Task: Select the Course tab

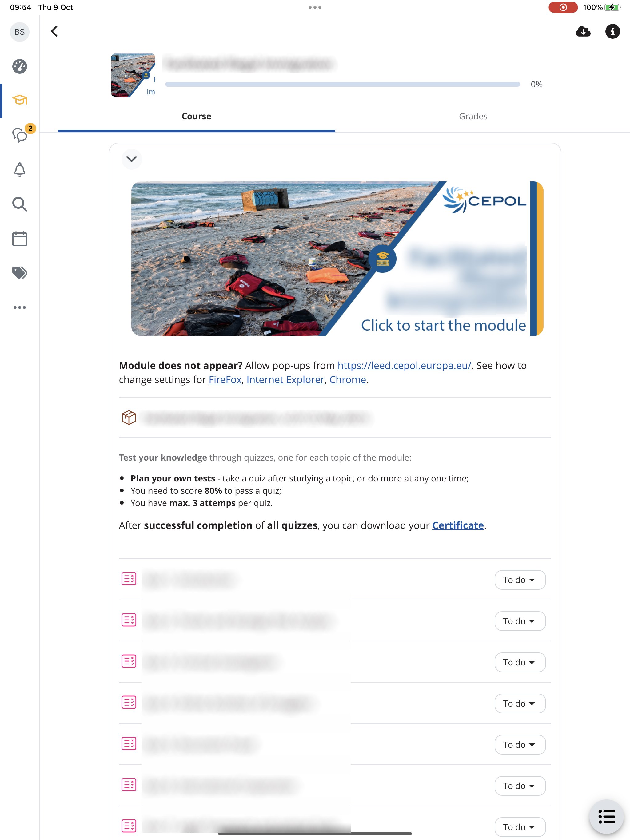Action: point(196,116)
